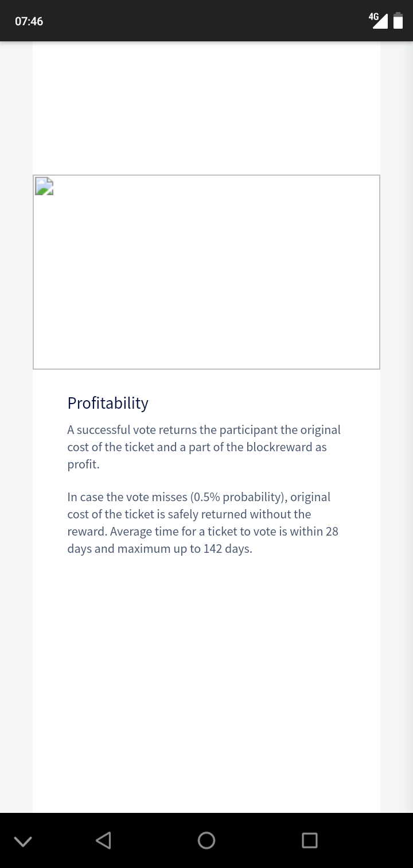Tap the battery status icon

point(398,21)
